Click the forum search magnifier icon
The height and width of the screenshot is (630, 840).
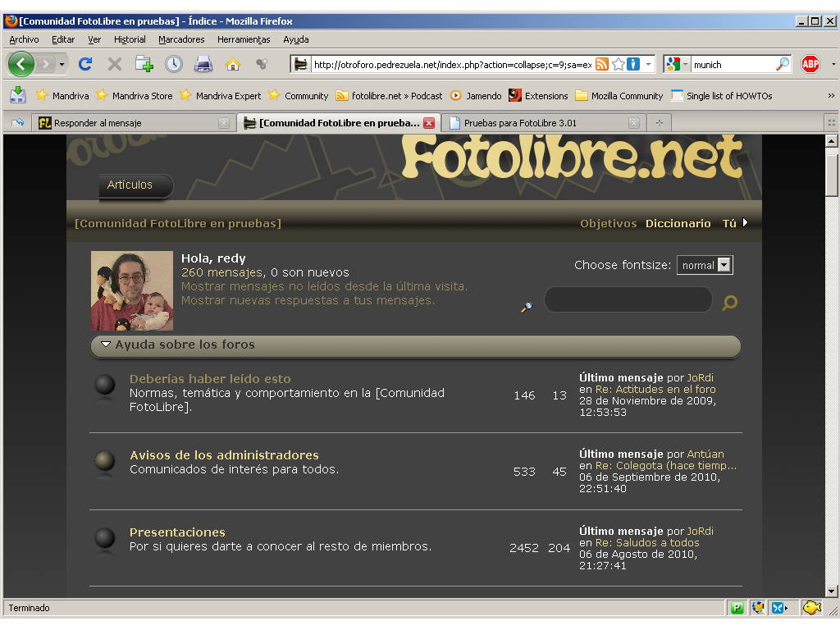click(x=729, y=303)
